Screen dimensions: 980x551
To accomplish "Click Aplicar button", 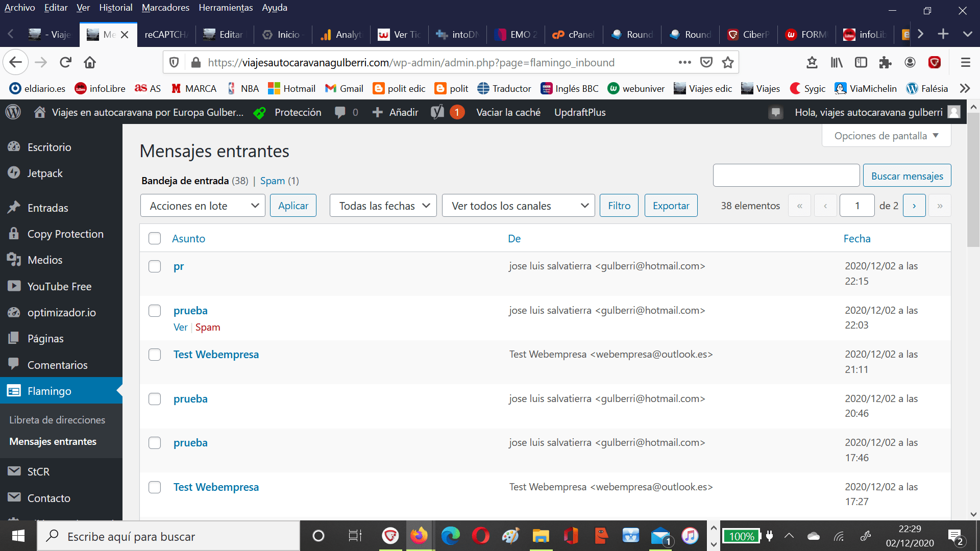I will (293, 206).
